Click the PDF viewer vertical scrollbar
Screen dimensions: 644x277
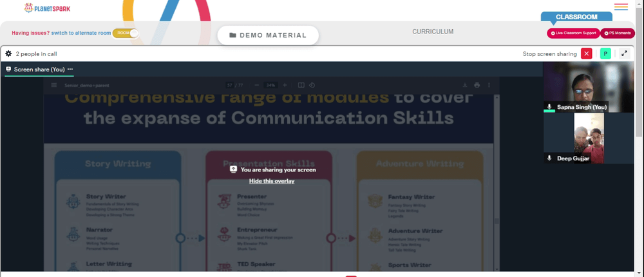497,221
